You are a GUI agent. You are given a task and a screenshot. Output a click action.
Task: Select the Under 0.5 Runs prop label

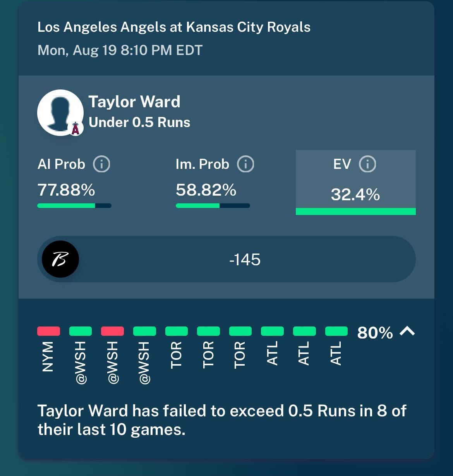pyautogui.click(x=139, y=122)
